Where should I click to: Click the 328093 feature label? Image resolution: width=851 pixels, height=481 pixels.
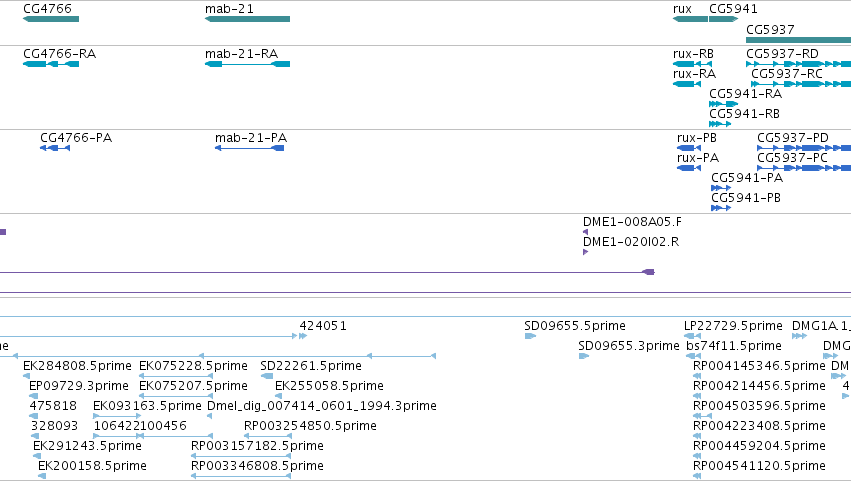54,426
